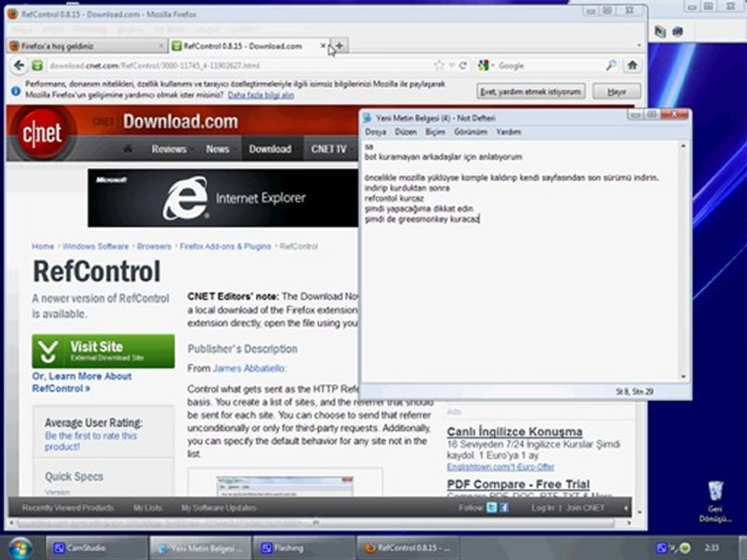Open the tab list dropdown arrow

639,46
